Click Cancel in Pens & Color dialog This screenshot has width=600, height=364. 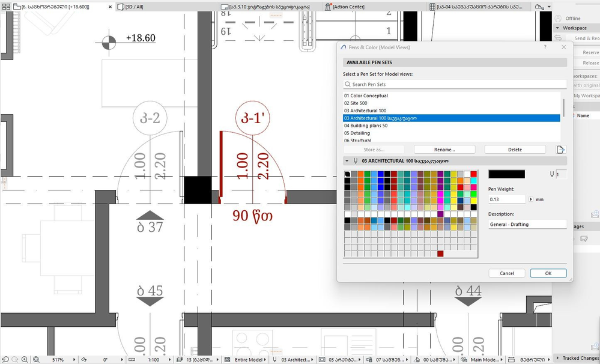click(507, 273)
